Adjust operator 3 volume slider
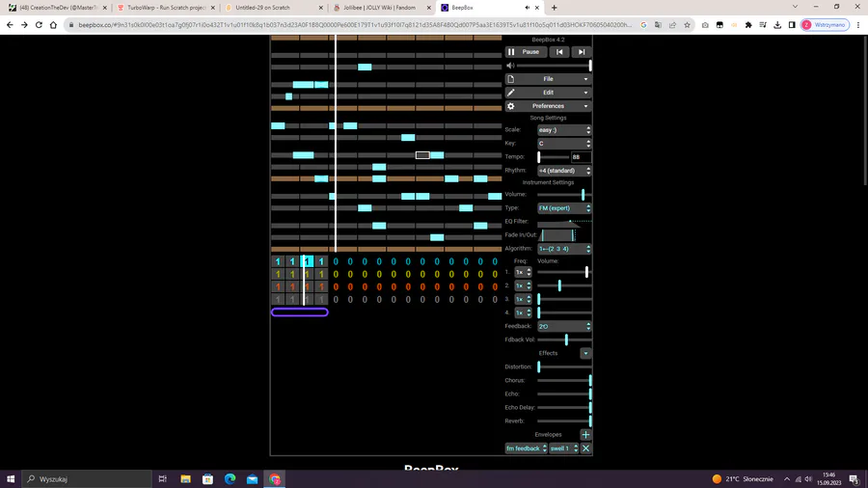 tap(564, 299)
